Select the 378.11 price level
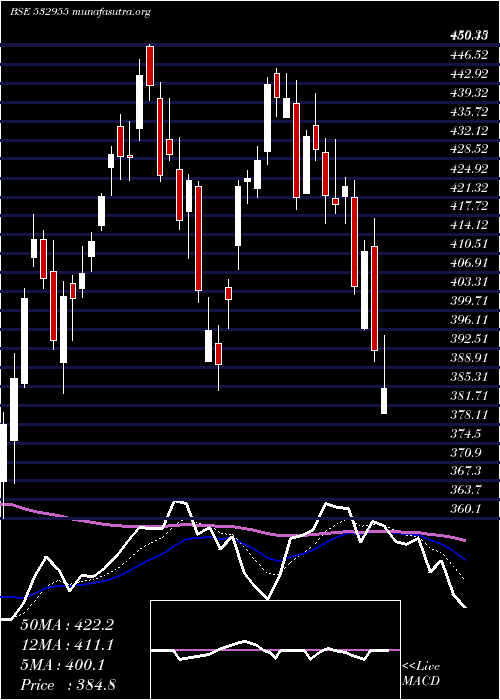The image size is (500, 700). pos(469,414)
